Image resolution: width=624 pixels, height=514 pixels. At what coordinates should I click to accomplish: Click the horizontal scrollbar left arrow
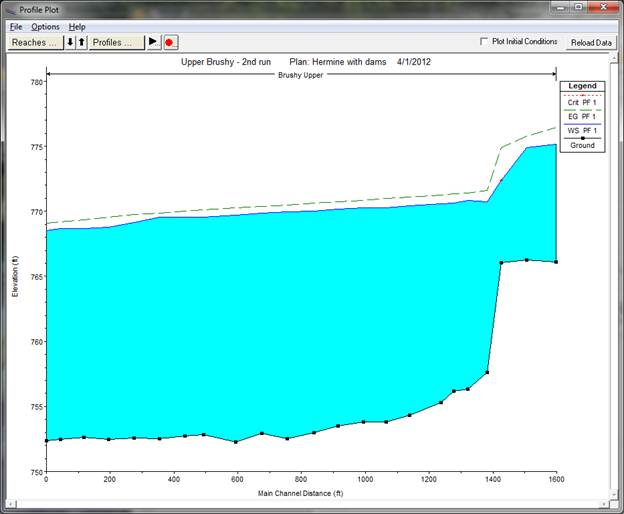pos(11,504)
